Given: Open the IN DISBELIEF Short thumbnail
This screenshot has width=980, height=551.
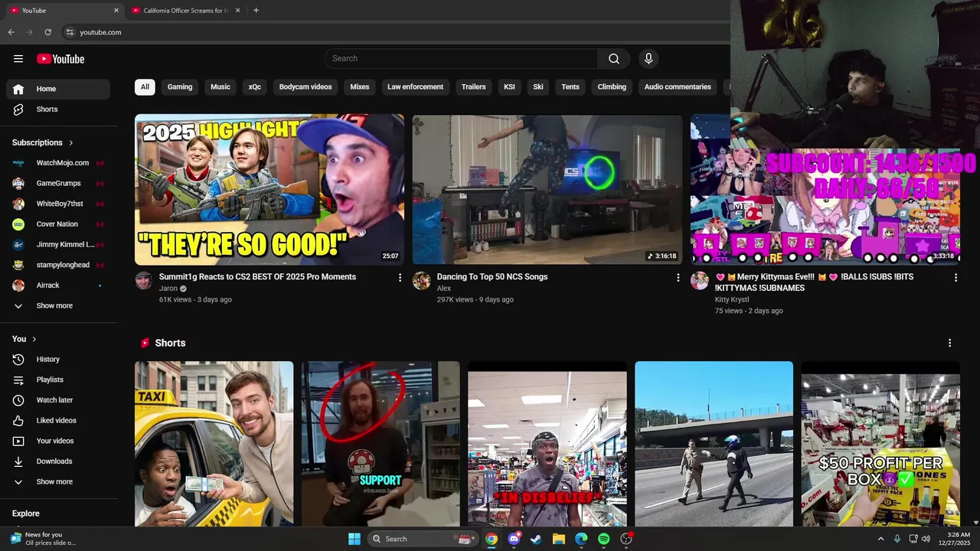Looking at the screenshot, I should (x=547, y=444).
